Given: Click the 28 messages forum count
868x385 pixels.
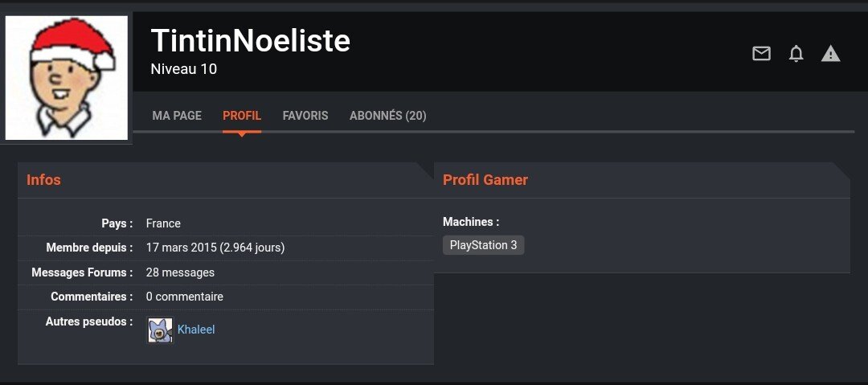Looking at the screenshot, I should coord(180,272).
